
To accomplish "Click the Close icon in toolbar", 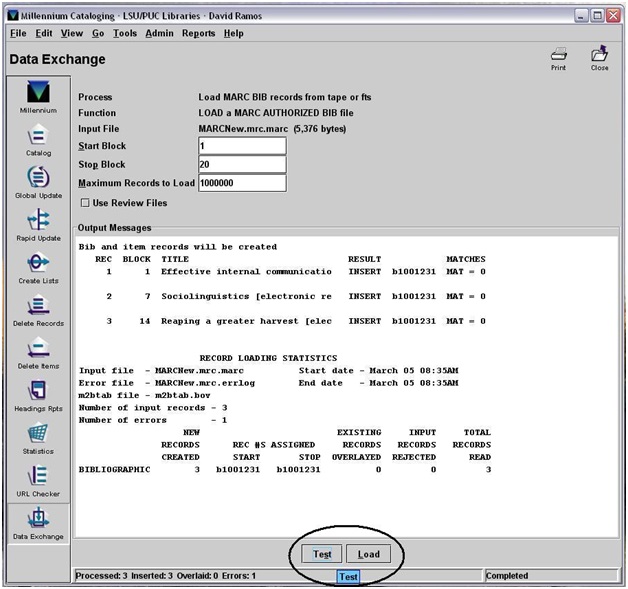I will 599,57.
